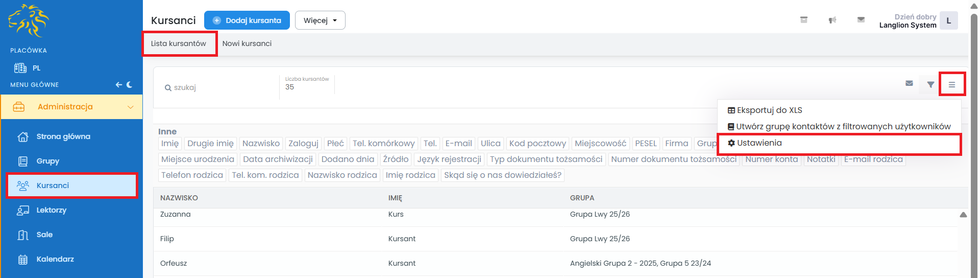980x278 pixels.
Task: Click the Langlion lion logo
Action: (x=29, y=21)
